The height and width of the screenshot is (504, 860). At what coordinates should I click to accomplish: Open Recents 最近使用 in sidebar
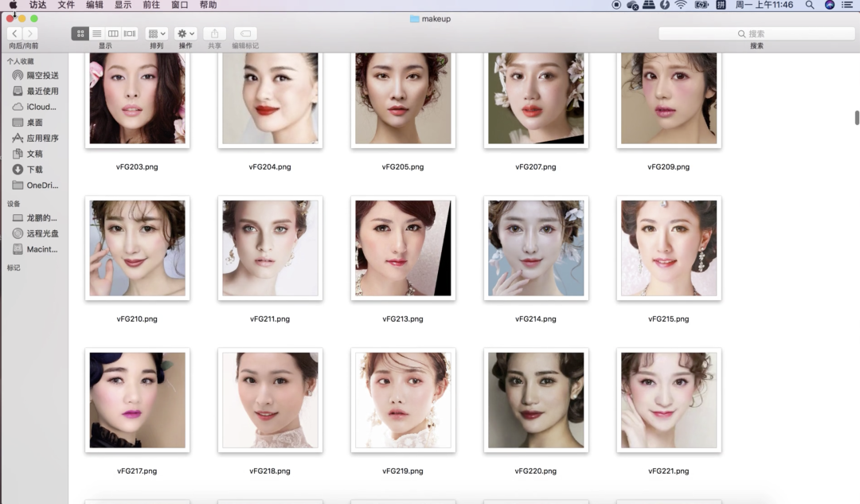click(36, 91)
